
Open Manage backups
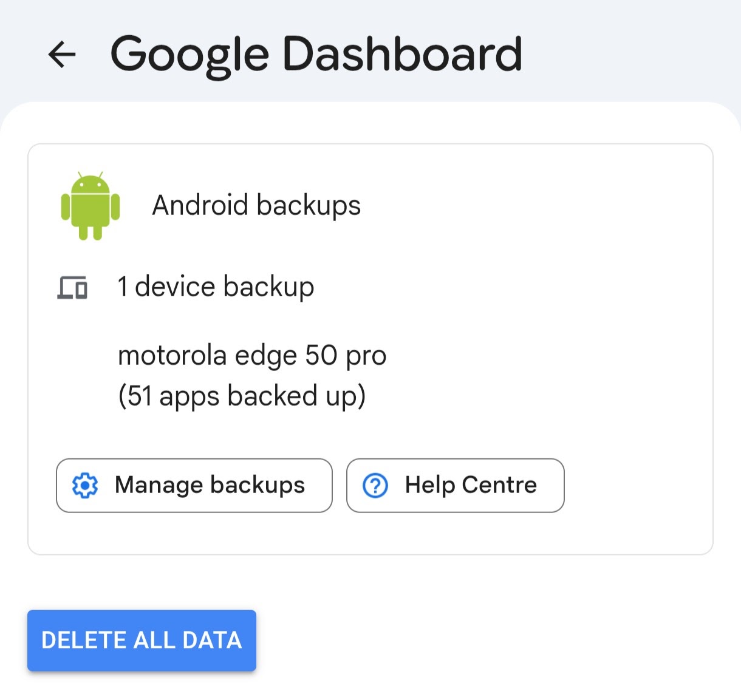pos(194,486)
